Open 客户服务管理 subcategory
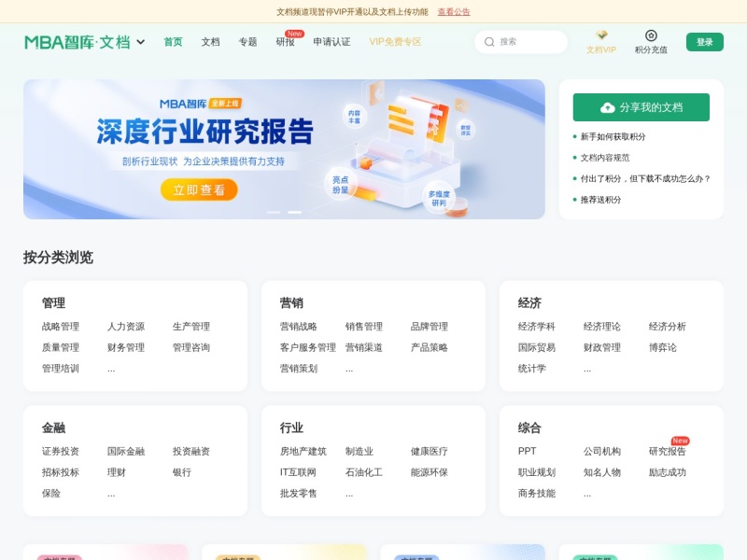The height and width of the screenshot is (560, 747). (x=308, y=347)
